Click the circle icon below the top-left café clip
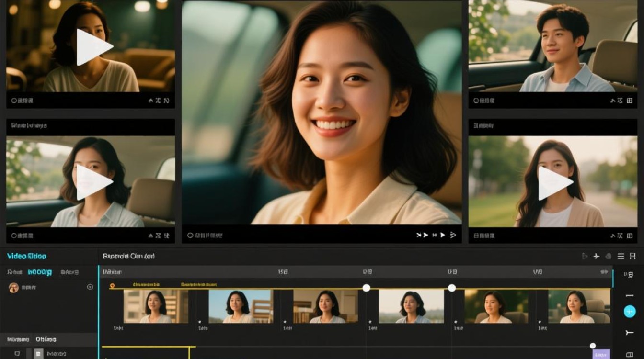Image resolution: width=644 pixels, height=359 pixels. [x=14, y=101]
